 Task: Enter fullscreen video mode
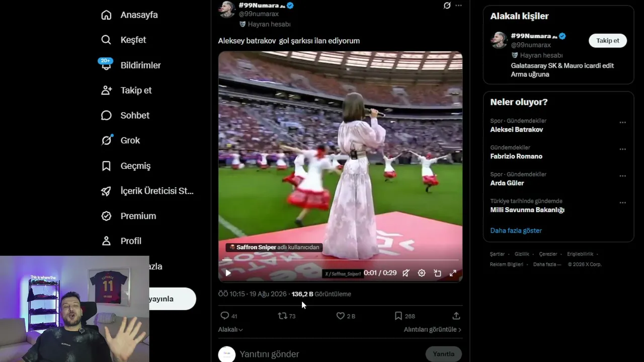453,273
